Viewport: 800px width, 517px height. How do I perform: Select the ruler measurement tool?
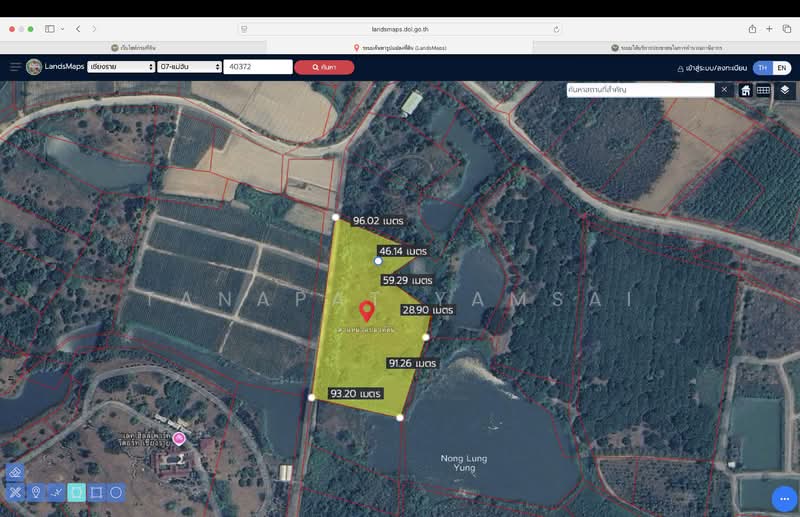point(15,492)
